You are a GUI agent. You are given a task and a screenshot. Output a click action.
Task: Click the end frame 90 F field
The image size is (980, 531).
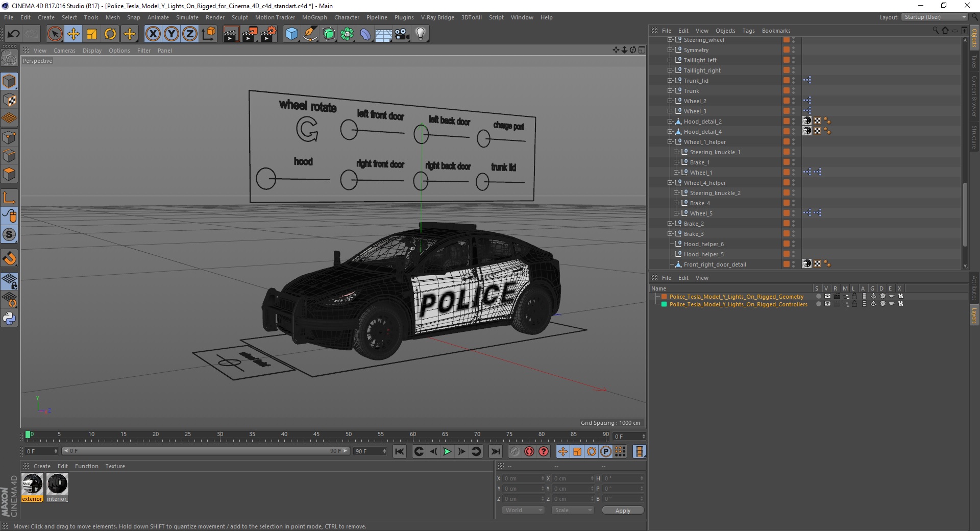click(370, 451)
